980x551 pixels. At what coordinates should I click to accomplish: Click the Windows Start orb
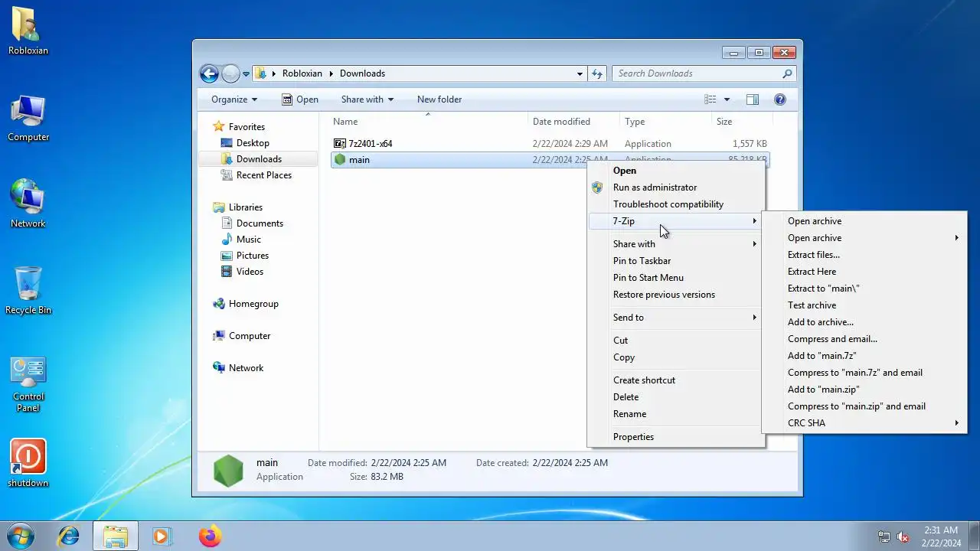(x=21, y=536)
